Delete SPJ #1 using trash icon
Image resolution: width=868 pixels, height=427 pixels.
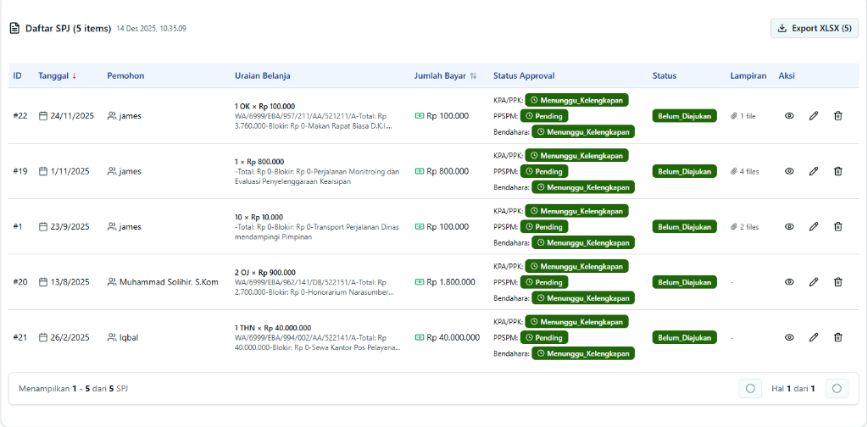838,226
